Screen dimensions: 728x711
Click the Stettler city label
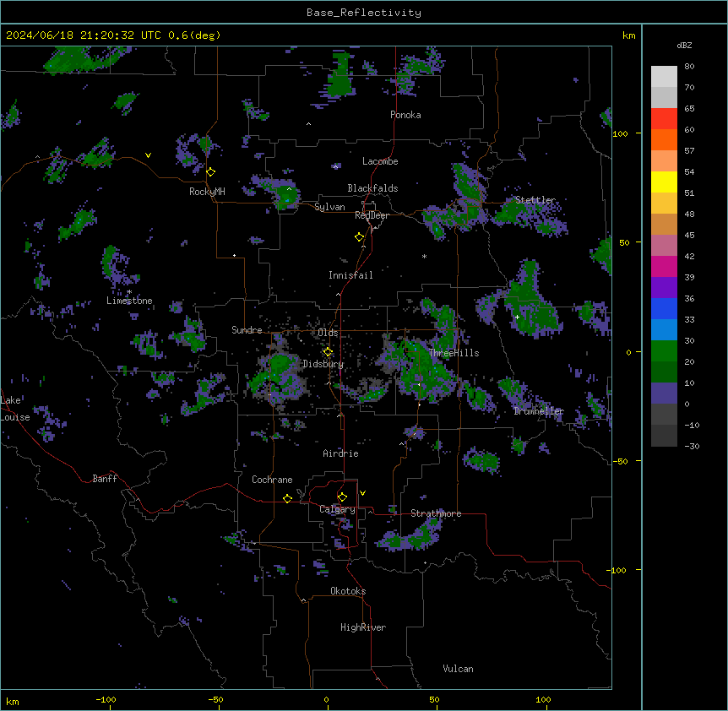[535, 200]
